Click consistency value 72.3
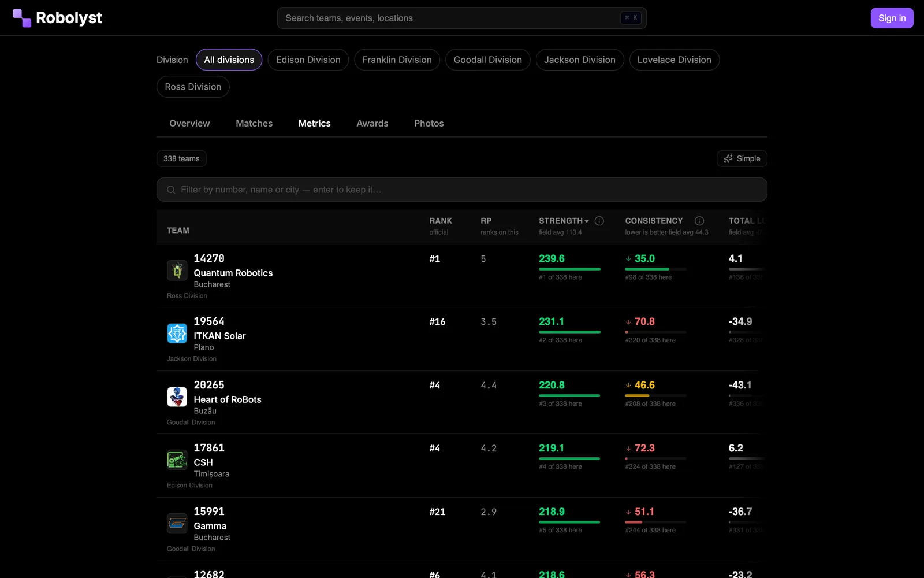Screen dimensions: 924x578 [x=644, y=448]
